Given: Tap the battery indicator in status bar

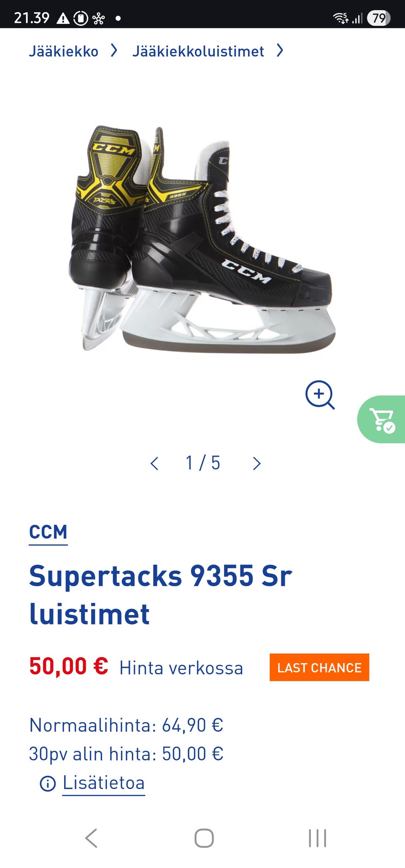Looking at the screenshot, I should coord(379,18).
